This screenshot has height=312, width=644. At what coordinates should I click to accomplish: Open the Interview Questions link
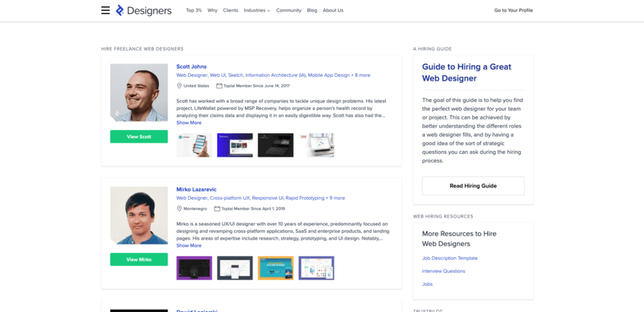point(443,271)
